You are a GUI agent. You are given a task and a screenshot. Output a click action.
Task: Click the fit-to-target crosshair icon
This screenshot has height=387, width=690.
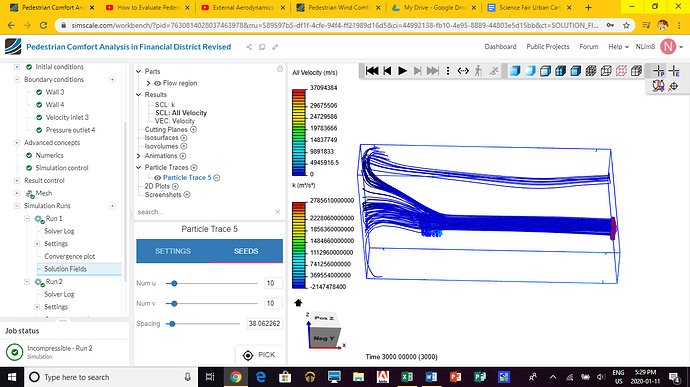(x=673, y=86)
